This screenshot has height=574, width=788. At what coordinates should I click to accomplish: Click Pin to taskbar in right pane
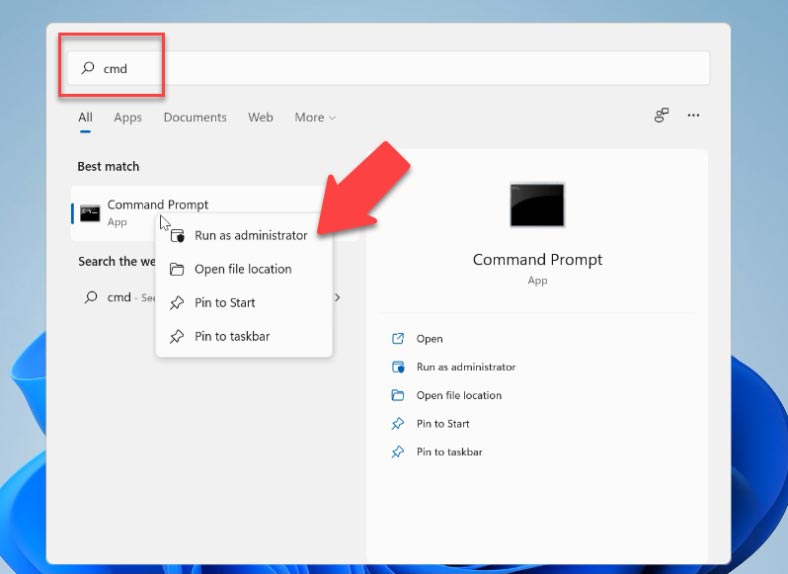coord(449,452)
